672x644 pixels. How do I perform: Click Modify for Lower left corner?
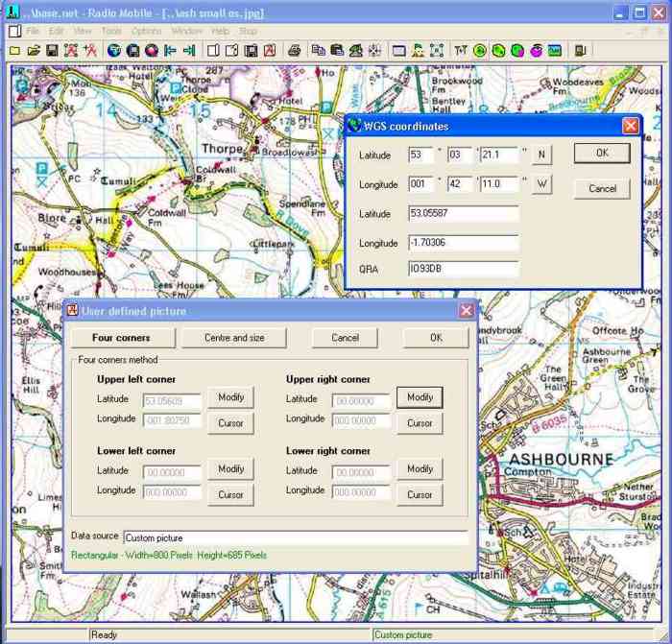[x=231, y=468]
